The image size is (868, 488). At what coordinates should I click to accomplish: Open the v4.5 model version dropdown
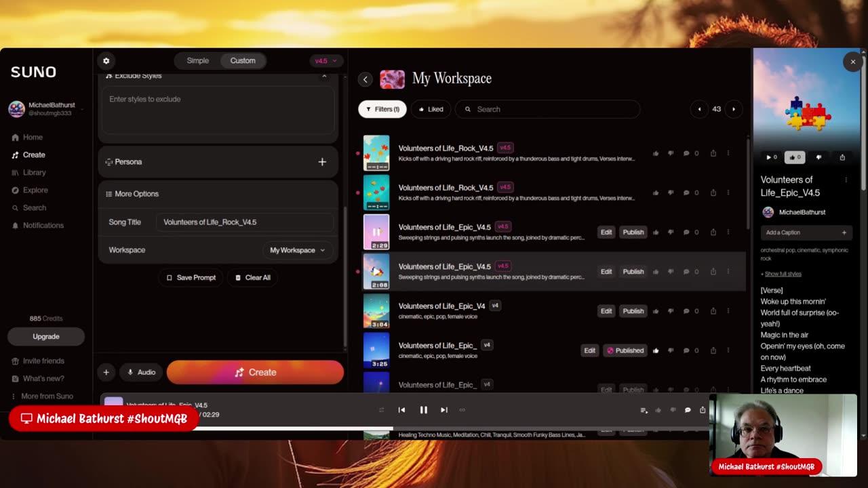tap(325, 61)
